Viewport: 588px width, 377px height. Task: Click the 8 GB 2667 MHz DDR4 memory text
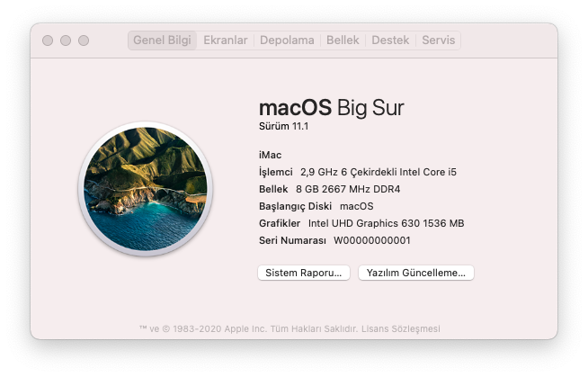click(349, 189)
